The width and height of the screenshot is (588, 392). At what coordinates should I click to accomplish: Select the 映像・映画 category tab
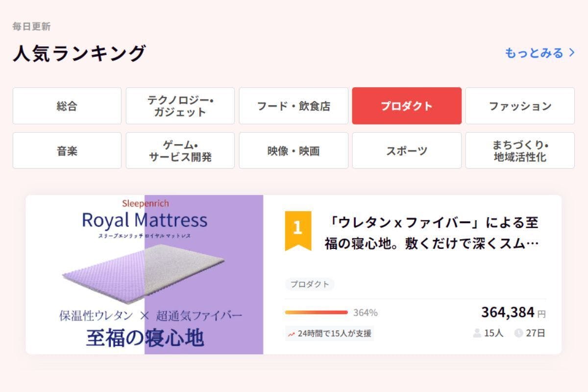click(294, 151)
